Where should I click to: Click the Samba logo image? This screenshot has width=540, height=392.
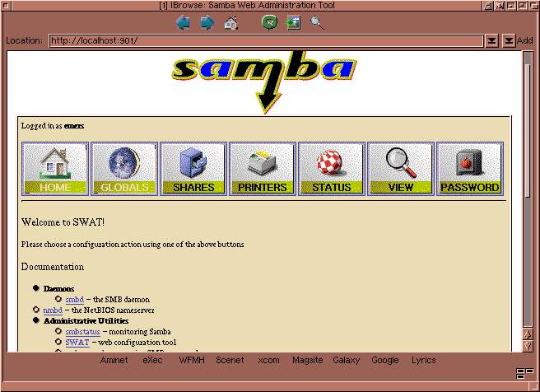264,82
